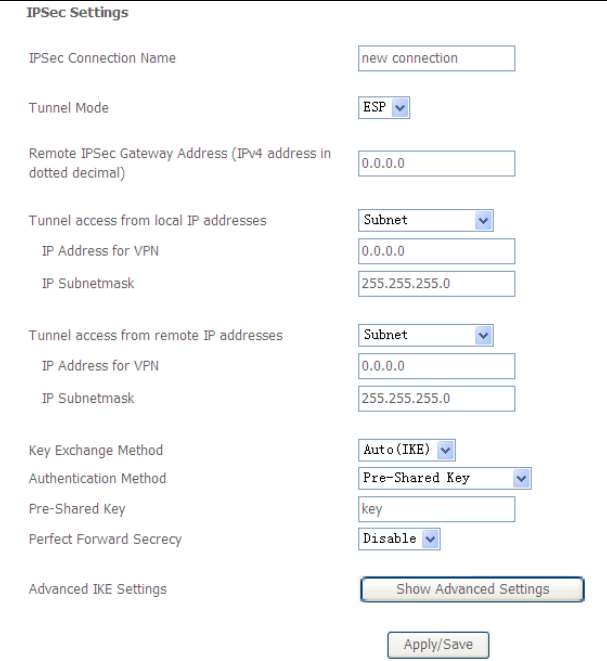This screenshot has width=607, height=661.
Task: Click the Advanced IKE Settings label
Action: 97,589
